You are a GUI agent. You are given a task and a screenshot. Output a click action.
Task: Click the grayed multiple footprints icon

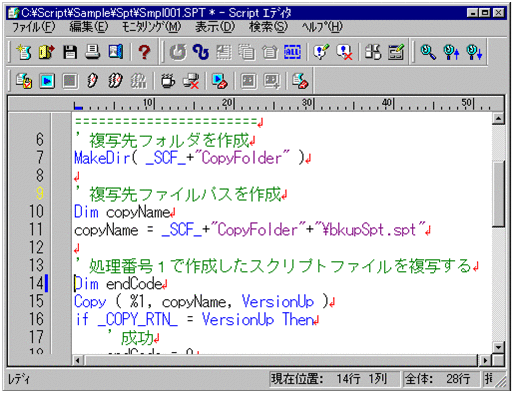(x=138, y=81)
